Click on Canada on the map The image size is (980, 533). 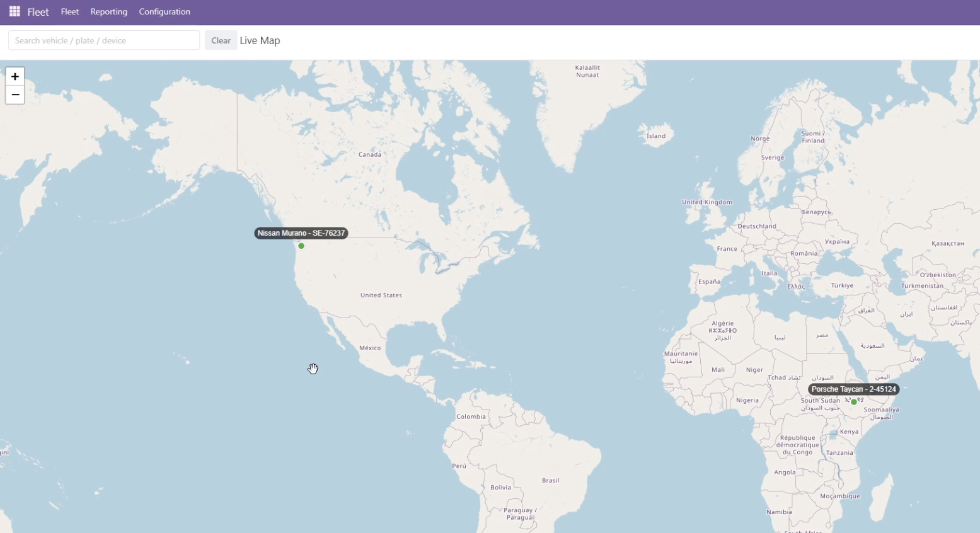[370, 154]
